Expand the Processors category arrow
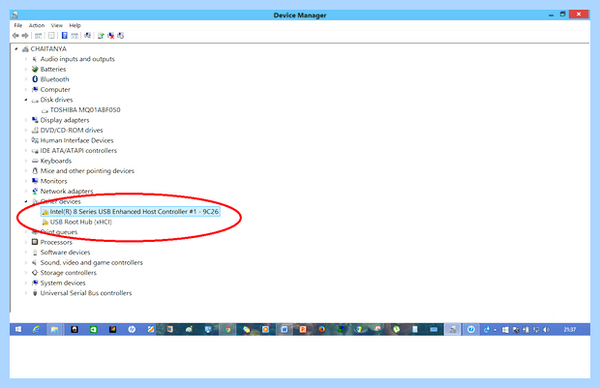 point(26,242)
